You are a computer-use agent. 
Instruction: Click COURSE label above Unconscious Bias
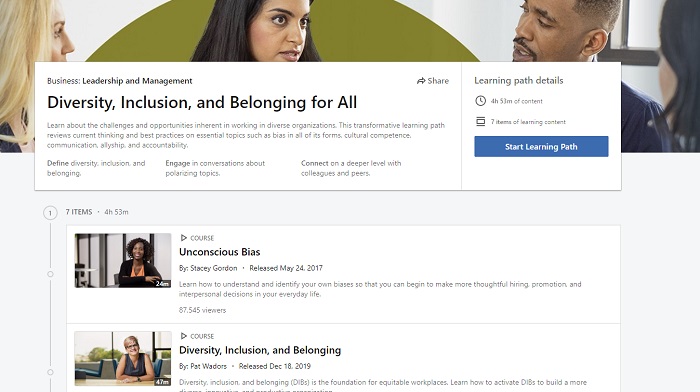(202, 238)
